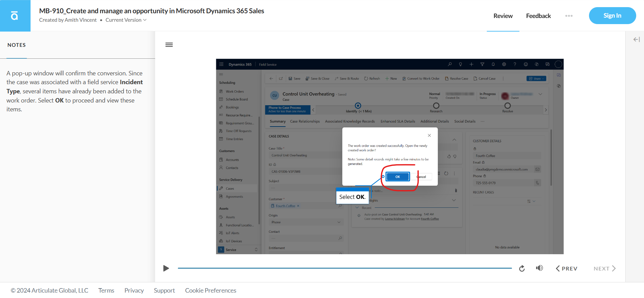Open the more options ellipsis menu
This screenshot has width=644, height=298.
tap(569, 16)
